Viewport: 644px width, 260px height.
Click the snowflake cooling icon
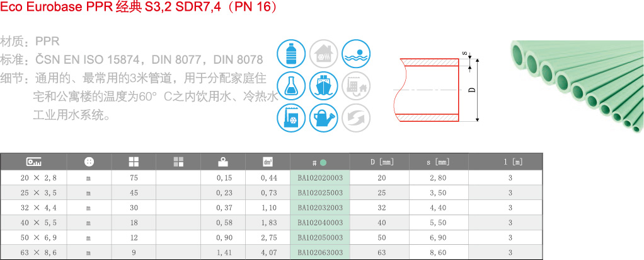(291, 118)
